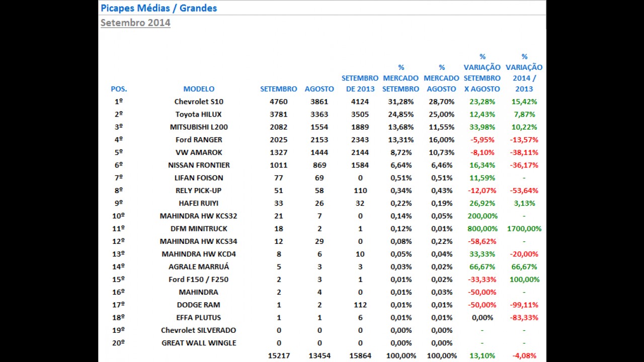The image size is (644, 362).
Task: Click the September value 3781
Action: coord(279,114)
